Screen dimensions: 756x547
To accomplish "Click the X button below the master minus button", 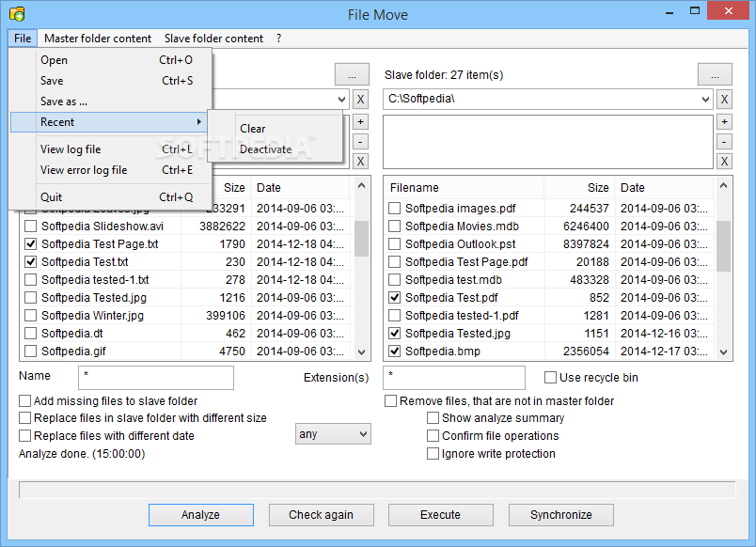I will click(360, 161).
